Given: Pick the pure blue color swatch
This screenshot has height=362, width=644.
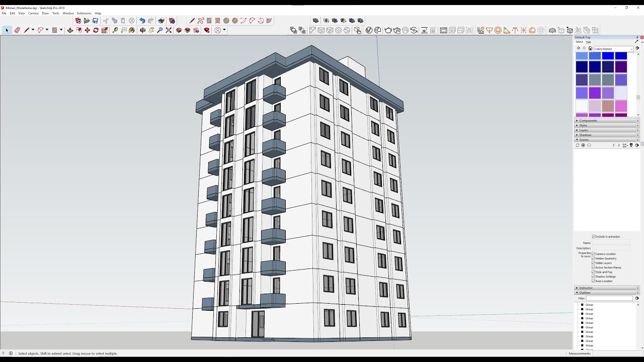Looking at the screenshot, I should click(x=608, y=56).
